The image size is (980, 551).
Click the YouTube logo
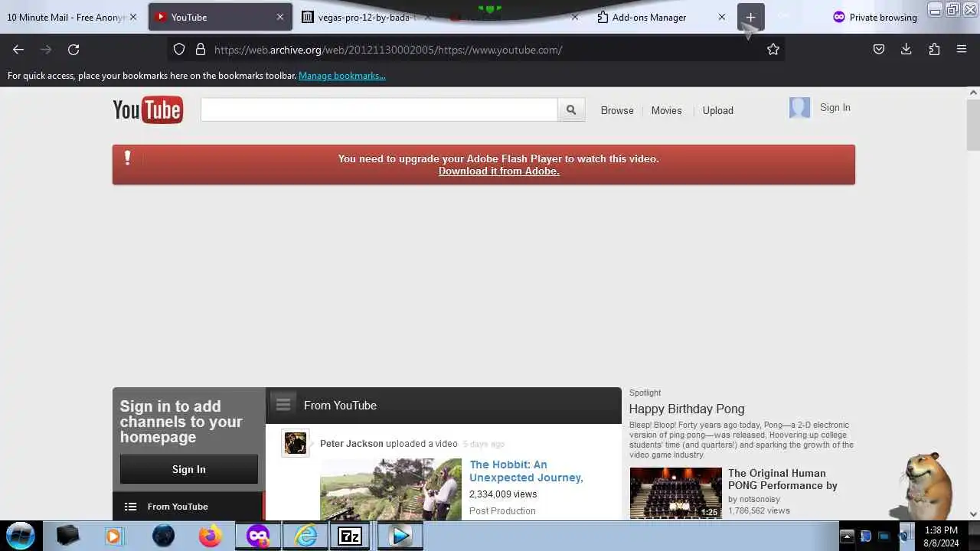click(148, 110)
